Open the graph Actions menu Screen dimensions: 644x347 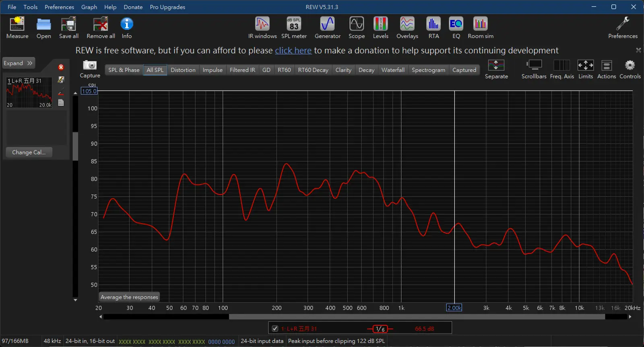(607, 69)
